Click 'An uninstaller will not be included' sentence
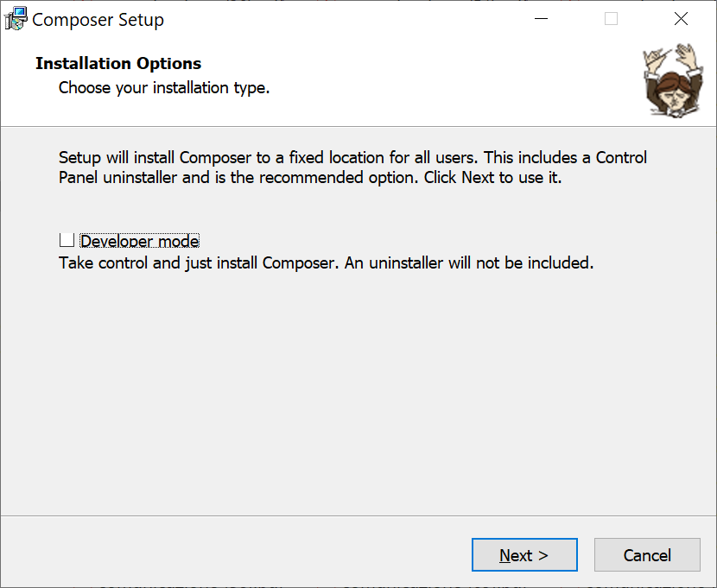 point(469,262)
